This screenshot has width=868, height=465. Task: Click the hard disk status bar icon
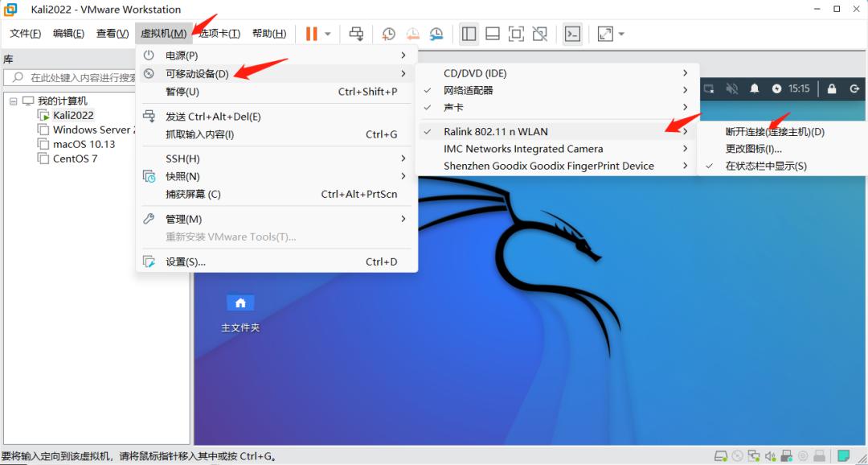click(721, 455)
